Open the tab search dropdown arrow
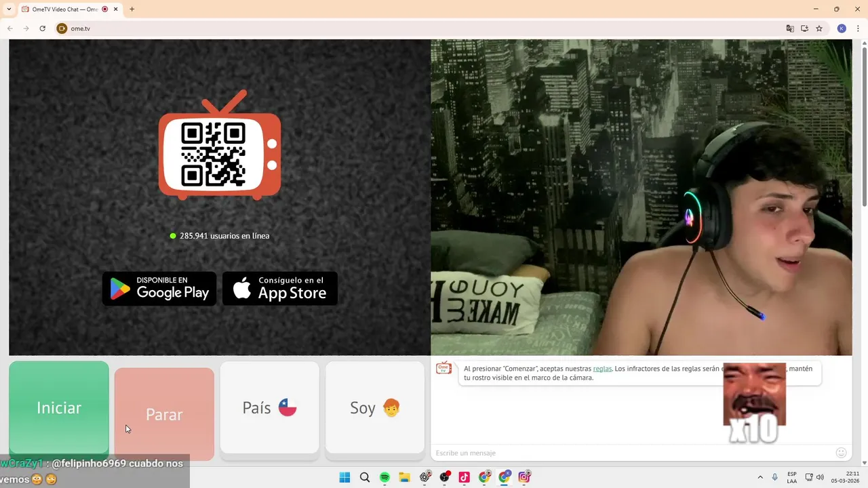This screenshot has width=868, height=488. (9, 9)
